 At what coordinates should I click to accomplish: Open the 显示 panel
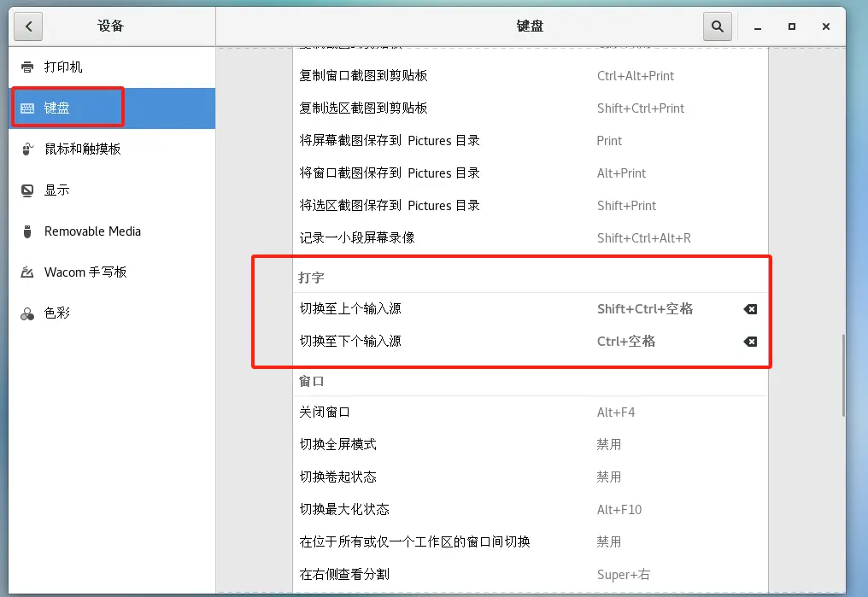(112, 190)
